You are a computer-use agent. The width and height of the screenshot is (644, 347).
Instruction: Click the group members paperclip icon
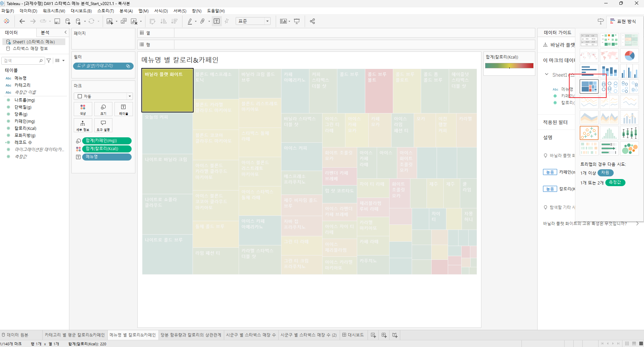(x=202, y=21)
